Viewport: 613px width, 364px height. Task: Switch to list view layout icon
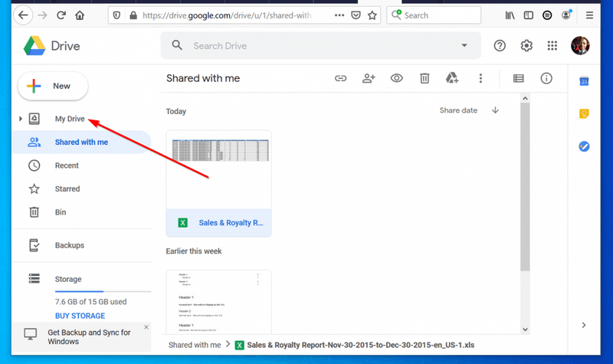[x=519, y=78]
